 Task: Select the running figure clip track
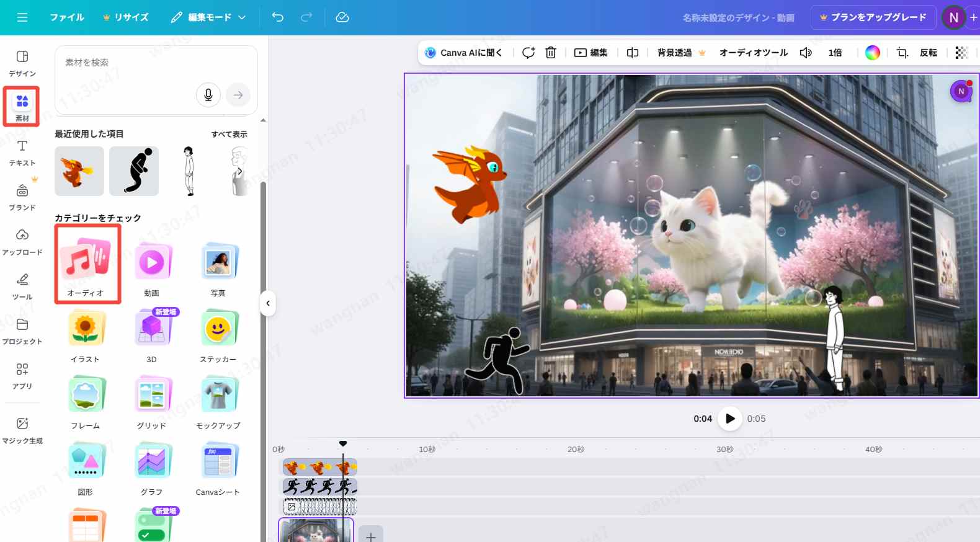pyautogui.click(x=320, y=487)
